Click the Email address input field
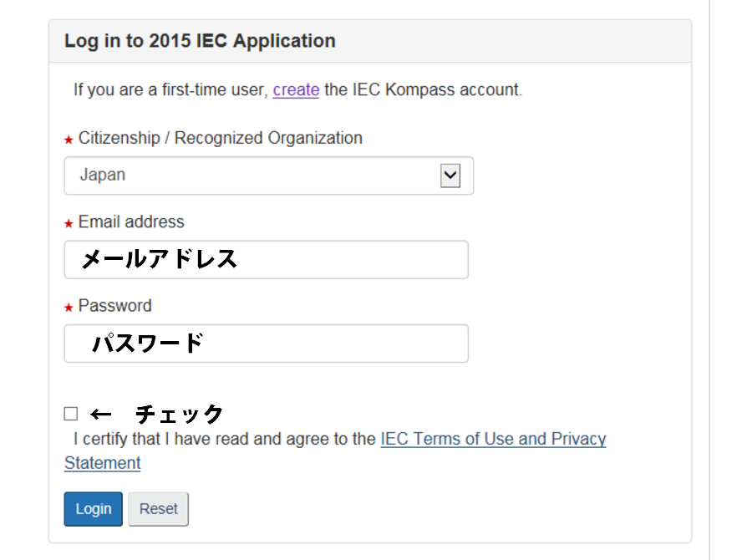This screenshot has height=560, width=752. point(267,260)
